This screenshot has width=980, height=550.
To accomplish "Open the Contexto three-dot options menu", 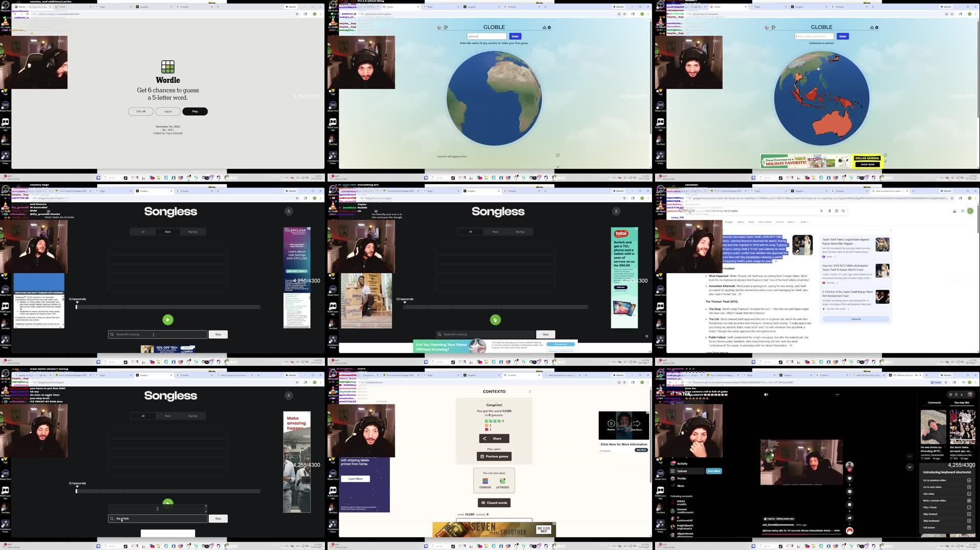I will (x=530, y=391).
